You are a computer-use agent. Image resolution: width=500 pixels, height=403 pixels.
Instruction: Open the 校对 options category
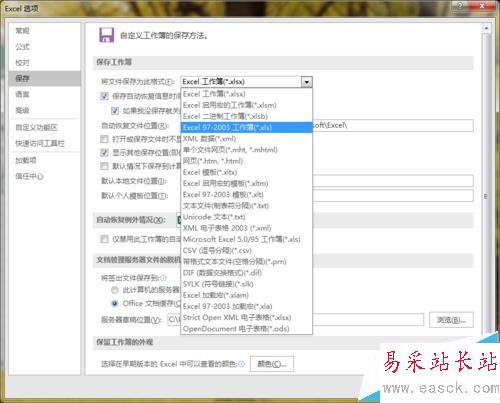pos(23,62)
